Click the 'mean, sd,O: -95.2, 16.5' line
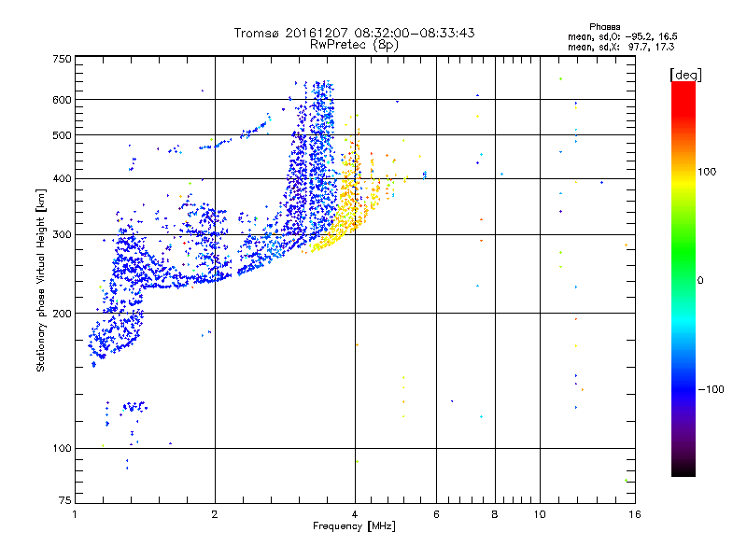 click(x=622, y=36)
